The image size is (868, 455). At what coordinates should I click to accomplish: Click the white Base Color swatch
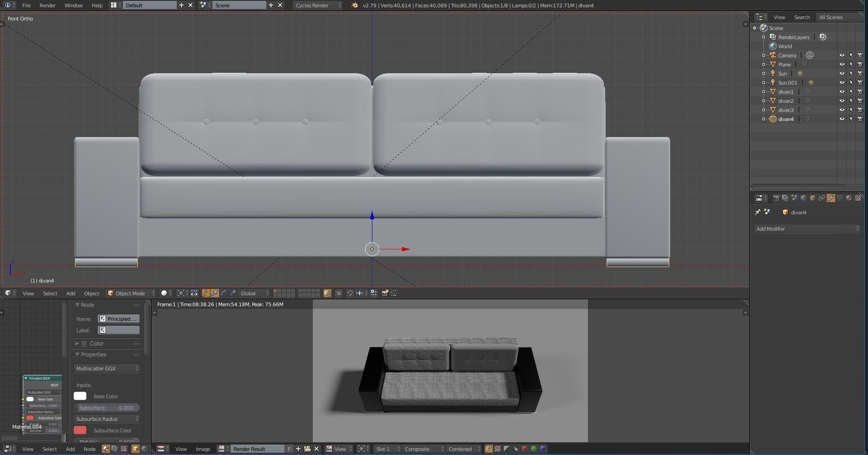(x=80, y=396)
